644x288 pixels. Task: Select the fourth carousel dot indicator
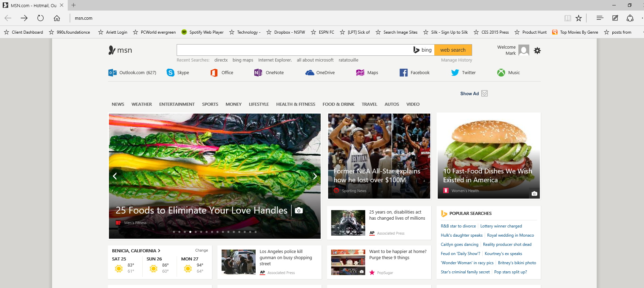190,232
